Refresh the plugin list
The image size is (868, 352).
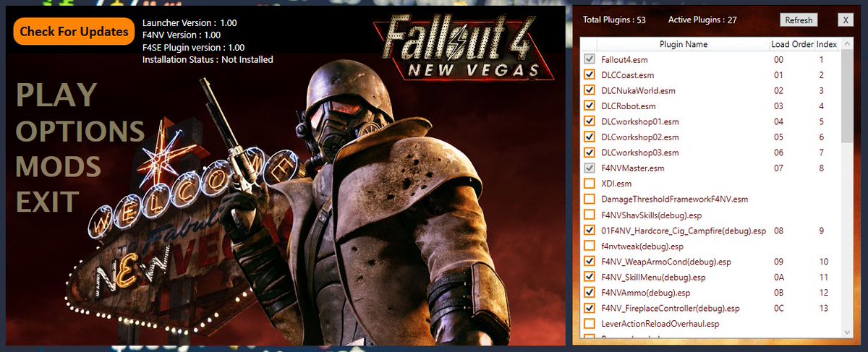pyautogui.click(x=799, y=20)
